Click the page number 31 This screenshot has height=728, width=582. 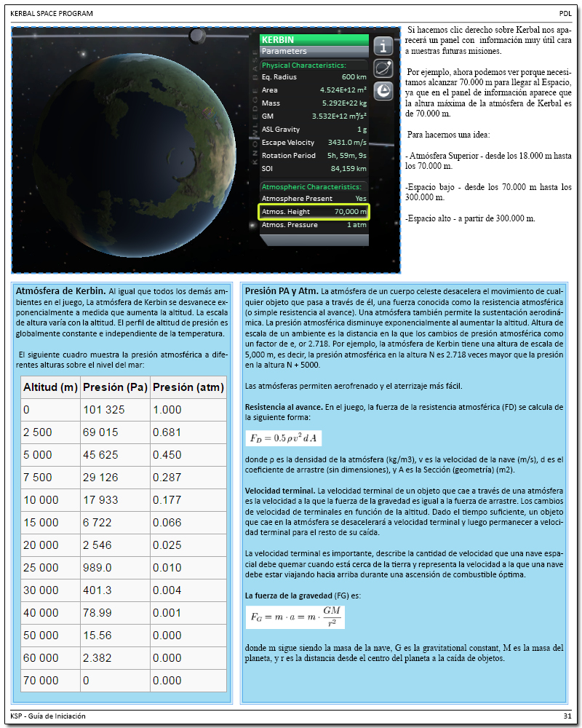(x=567, y=716)
